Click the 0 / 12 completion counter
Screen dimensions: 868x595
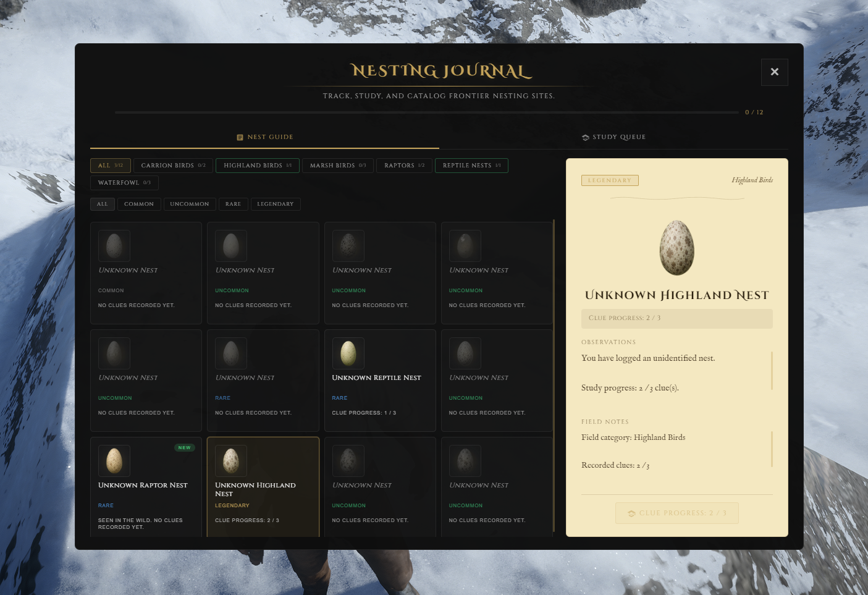(x=754, y=112)
